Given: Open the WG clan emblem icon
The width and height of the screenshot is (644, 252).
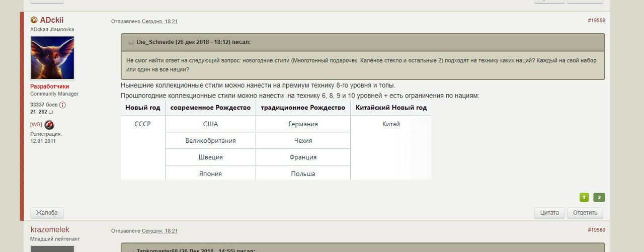Looking at the screenshot, I should click(x=49, y=125).
